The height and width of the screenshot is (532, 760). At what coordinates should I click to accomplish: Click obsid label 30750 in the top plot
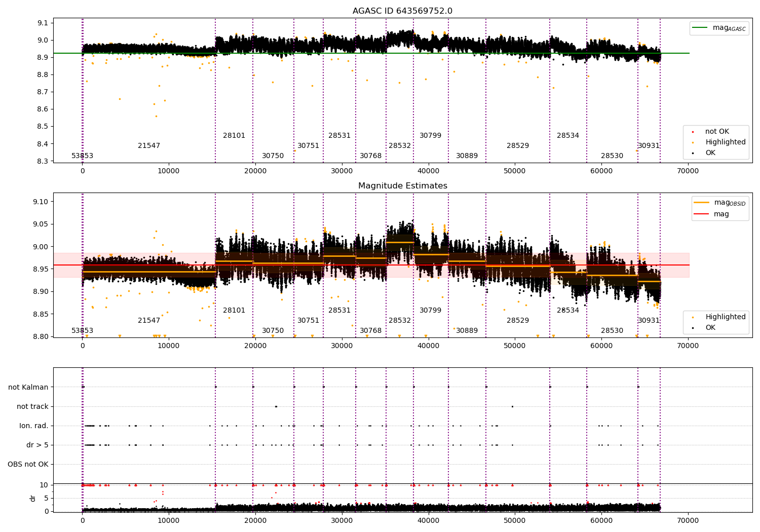click(x=273, y=156)
